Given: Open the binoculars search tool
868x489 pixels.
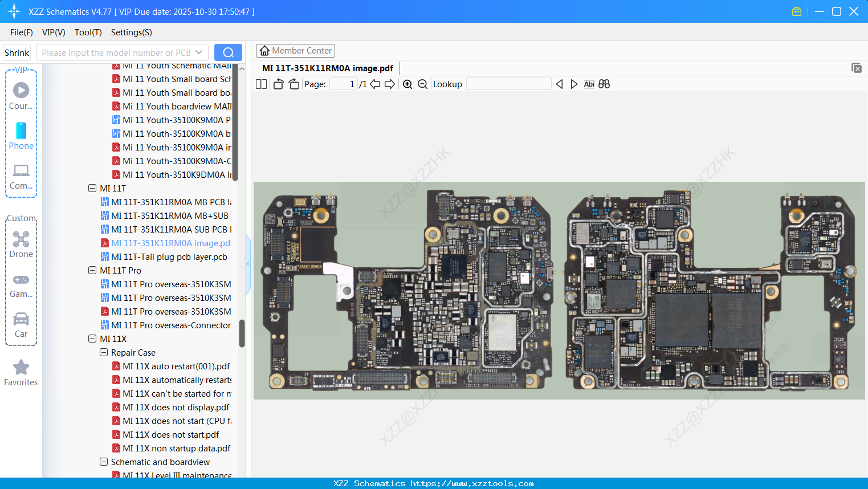Looking at the screenshot, I should [604, 84].
